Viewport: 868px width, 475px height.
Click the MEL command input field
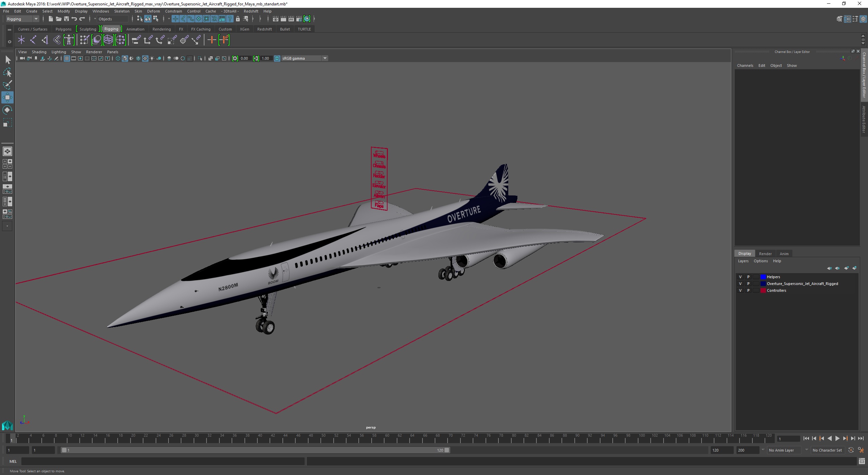[x=163, y=461]
